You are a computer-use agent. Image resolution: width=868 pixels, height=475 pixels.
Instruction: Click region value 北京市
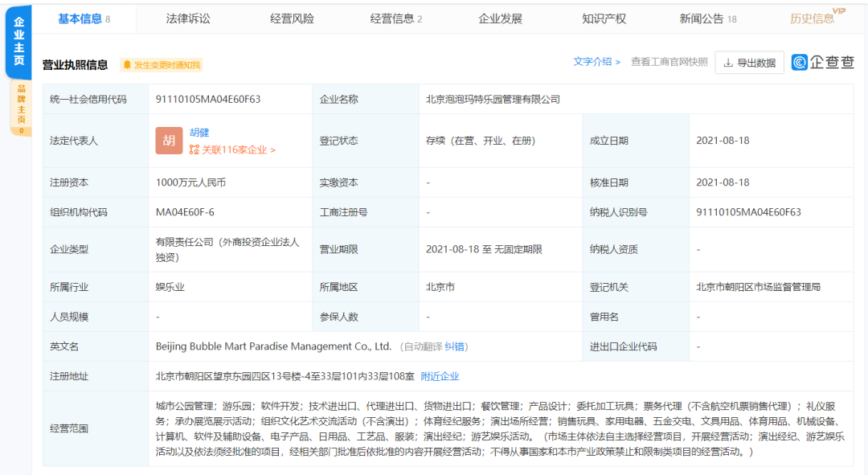[440, 287]
